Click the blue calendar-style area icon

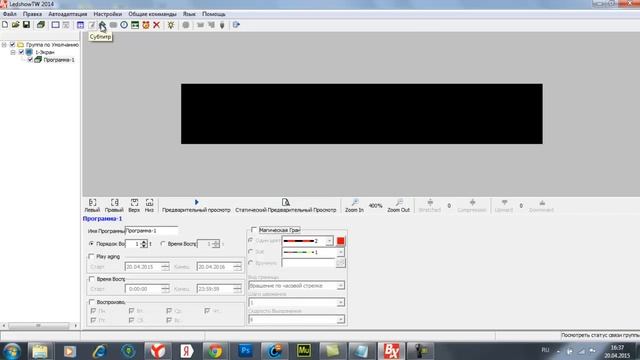80,25
